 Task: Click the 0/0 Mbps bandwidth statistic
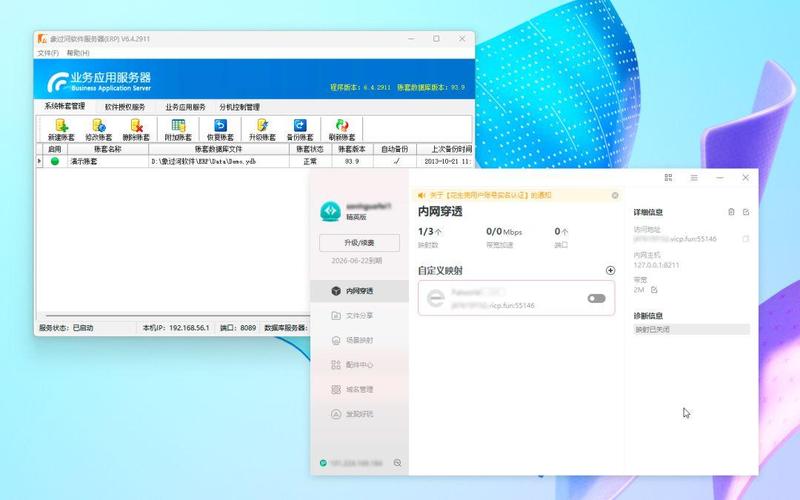click(x=504, y=237)
